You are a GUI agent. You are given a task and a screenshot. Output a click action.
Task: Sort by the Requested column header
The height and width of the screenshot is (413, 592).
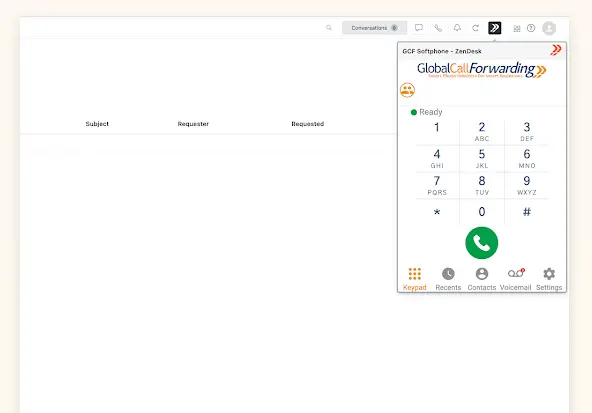[308, 124]
